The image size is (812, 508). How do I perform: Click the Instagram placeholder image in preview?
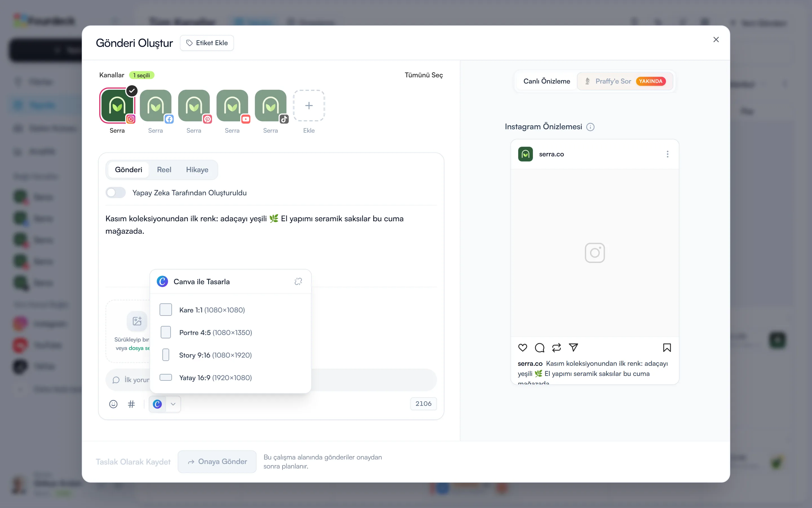point(595,253)
